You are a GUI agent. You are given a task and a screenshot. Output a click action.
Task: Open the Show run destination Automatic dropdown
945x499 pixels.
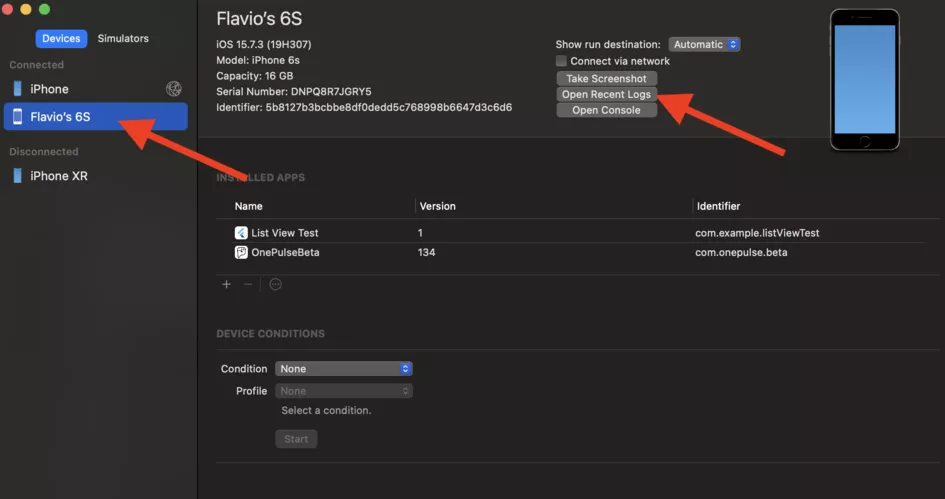point(704,45)
